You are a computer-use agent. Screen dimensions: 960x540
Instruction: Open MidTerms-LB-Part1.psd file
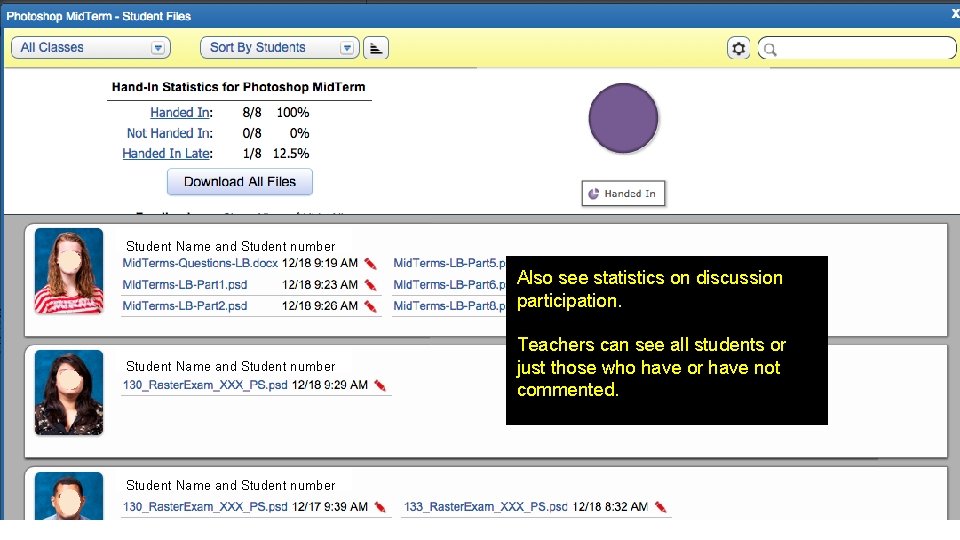pos(185,285)
